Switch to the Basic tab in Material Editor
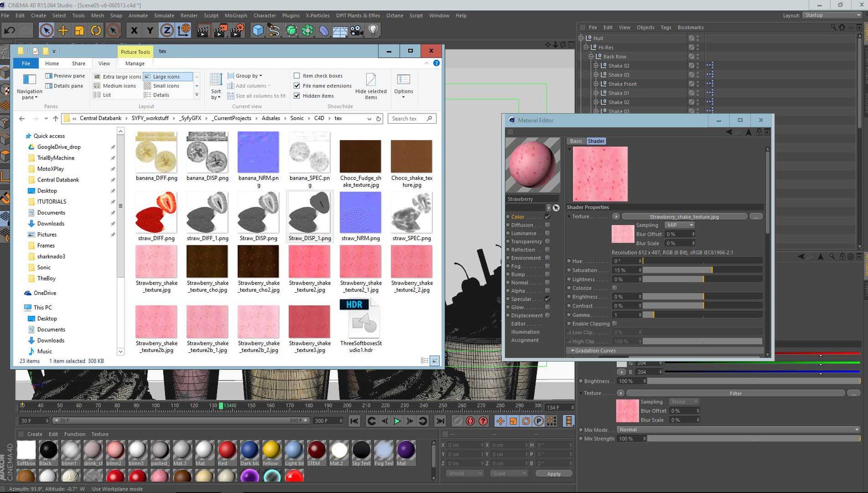This screenshot has width=868, height=493. [x=576, y=141]
